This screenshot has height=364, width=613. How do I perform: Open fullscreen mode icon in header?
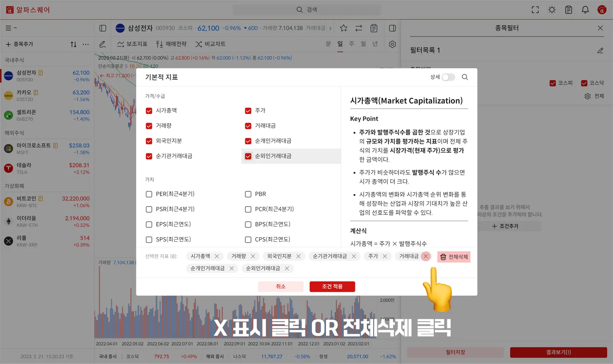[x=535, y=10]
